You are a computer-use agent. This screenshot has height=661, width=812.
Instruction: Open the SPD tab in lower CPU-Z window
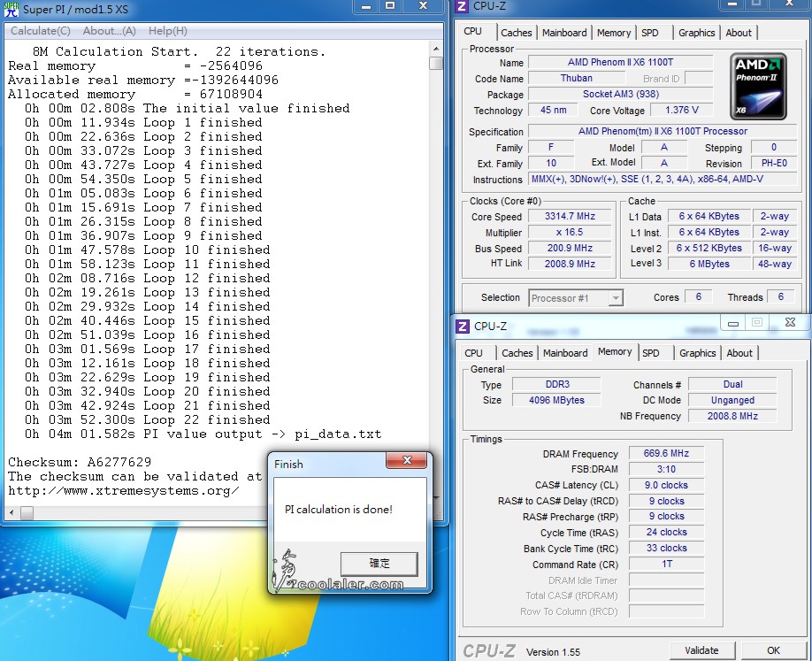pyautogui.click(x=651, y=353)
